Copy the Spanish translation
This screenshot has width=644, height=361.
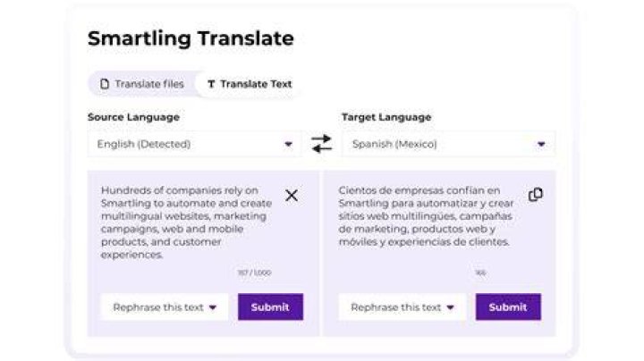pyautogui.click(x=536, y=195)
